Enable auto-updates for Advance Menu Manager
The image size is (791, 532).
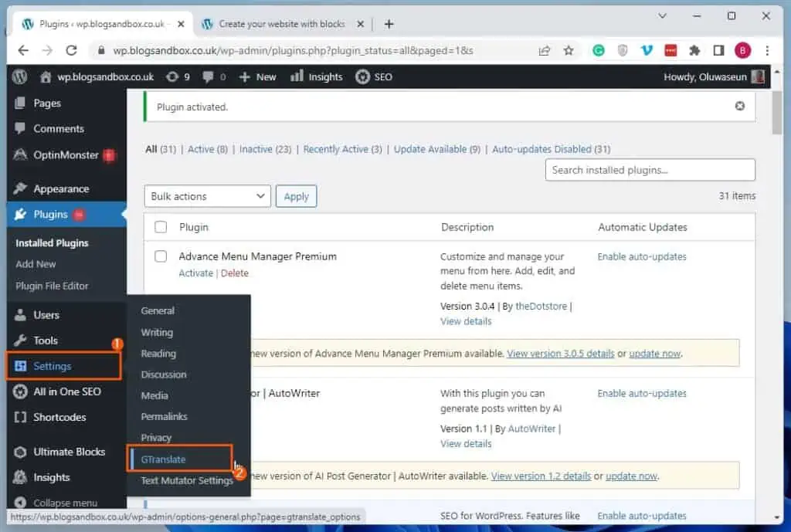pyautogui.click(x=642, y=256)
